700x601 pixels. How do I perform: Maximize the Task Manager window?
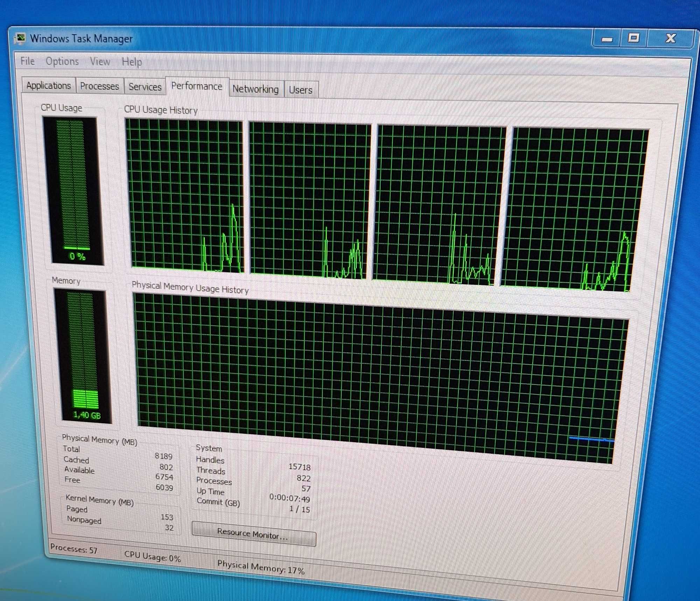pos(633,38)
